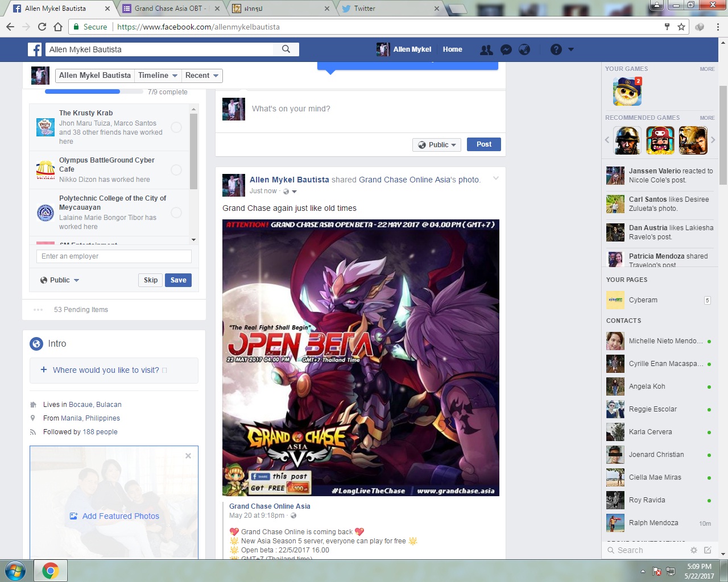Click the Post button
The image size is (728, 582).
484,144
